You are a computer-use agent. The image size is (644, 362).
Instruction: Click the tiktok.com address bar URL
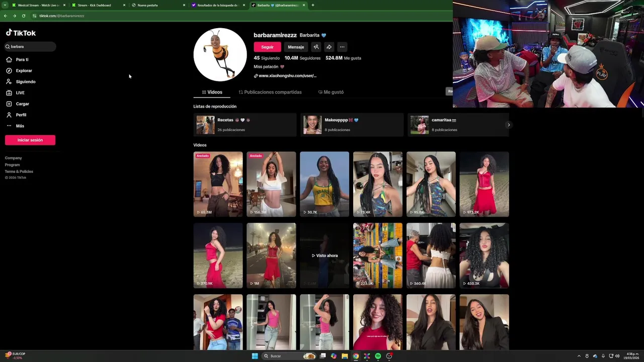coord(62,16)
